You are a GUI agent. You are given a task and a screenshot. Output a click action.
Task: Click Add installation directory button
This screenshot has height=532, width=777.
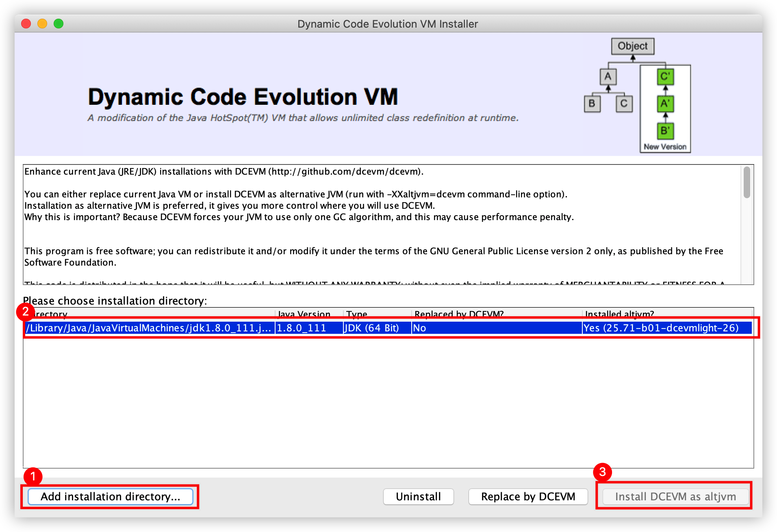(x=111, y=497)
